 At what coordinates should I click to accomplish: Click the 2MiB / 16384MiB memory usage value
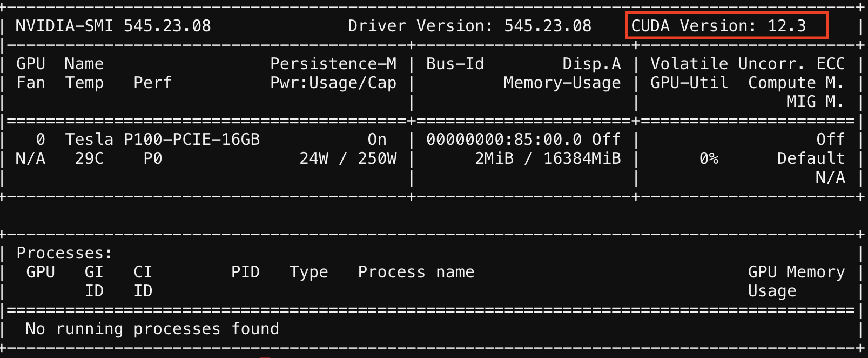(x=548, y=158)
